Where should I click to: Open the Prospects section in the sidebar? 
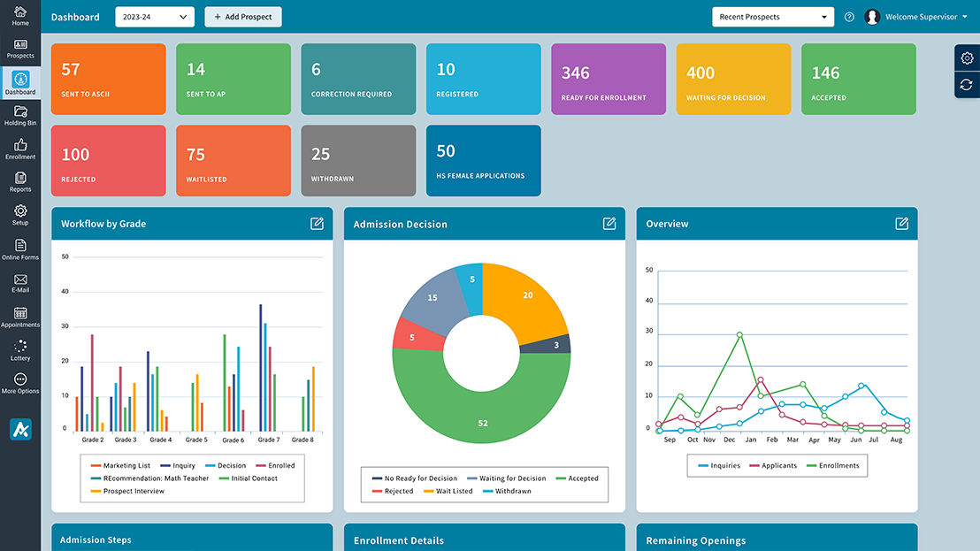pos(19,48)
